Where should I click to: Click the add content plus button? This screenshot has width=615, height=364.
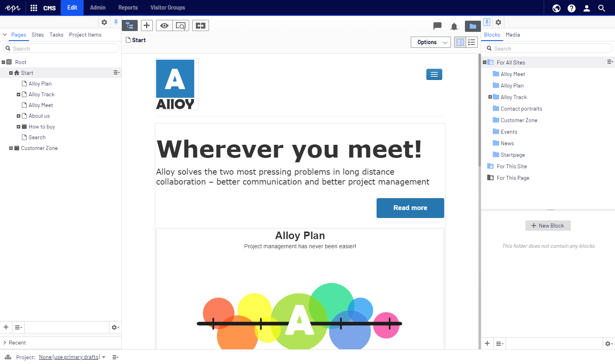coord(147,25)
